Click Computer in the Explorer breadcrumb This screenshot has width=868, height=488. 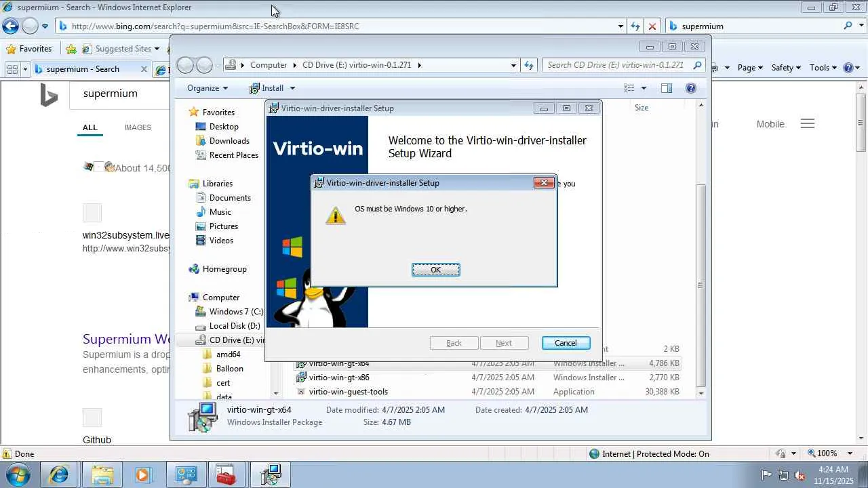(x=269, y=65)
